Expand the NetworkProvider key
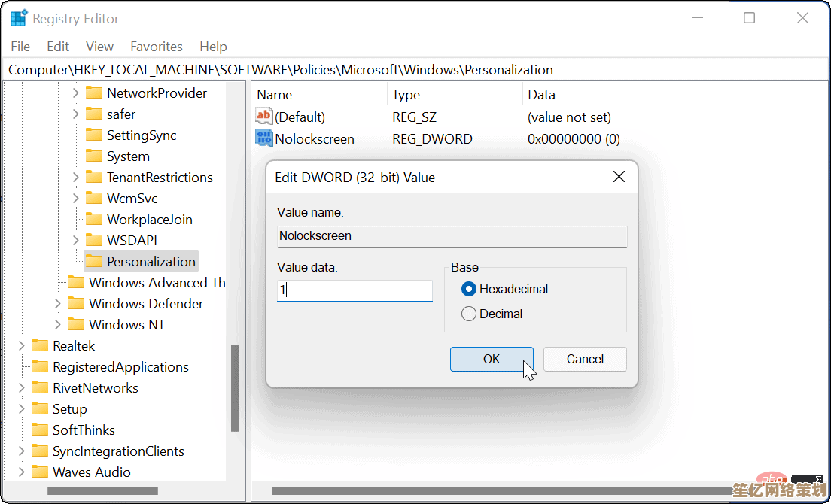Screen dimensions: 831x504 pyautogui.click(x=76, y=93)
